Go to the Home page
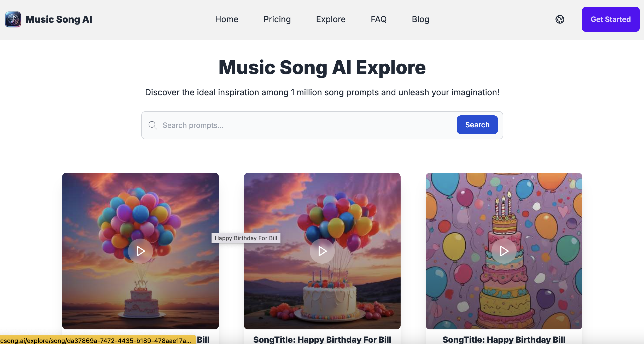Viewport: 644px width, 344px height. coord(226,19)
